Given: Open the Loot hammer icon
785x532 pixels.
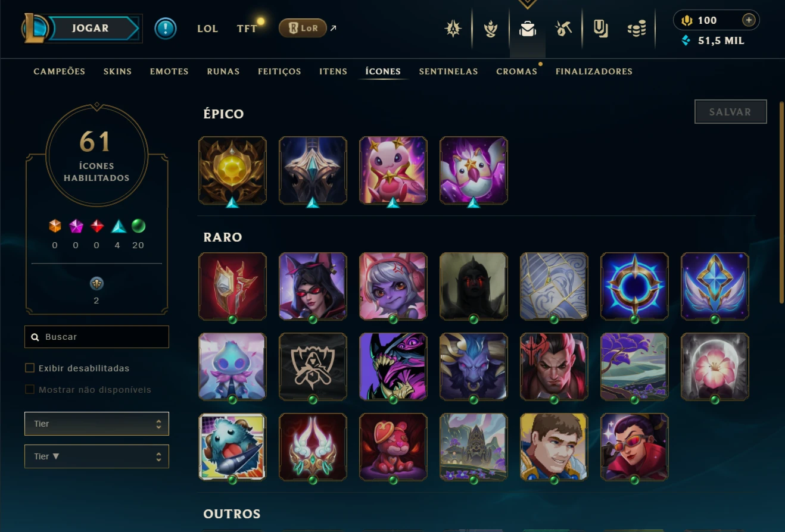Looking at the screenshot, I should [x=563, y=29].
